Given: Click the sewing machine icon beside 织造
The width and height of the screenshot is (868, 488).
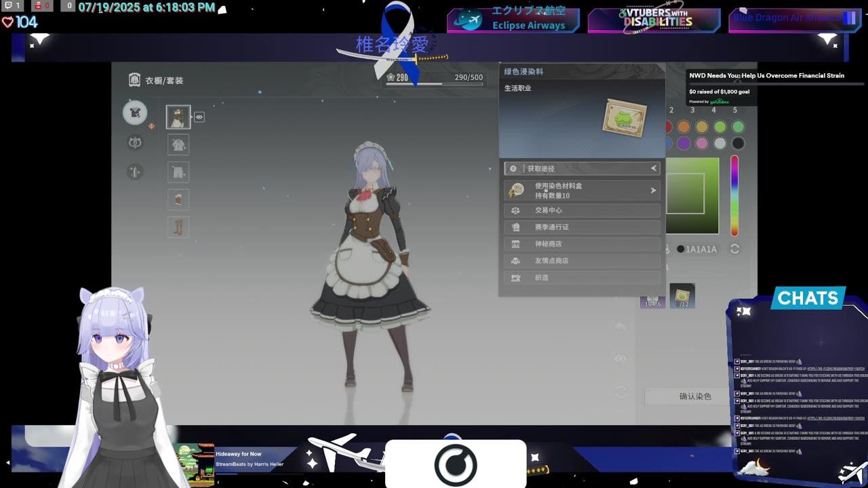Looking at the screenshot, I should click(x=515, y=277).
